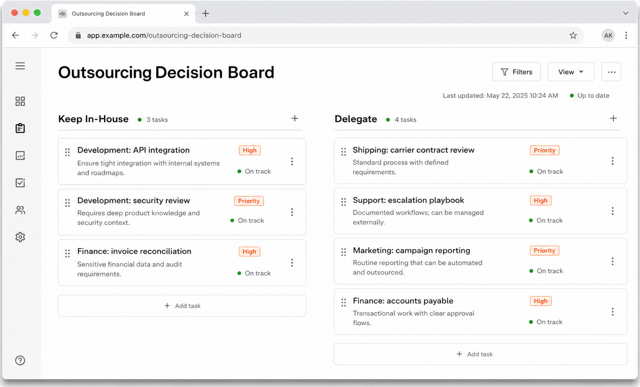Select the clipboard board icon in sidebar

pos(20,128)
